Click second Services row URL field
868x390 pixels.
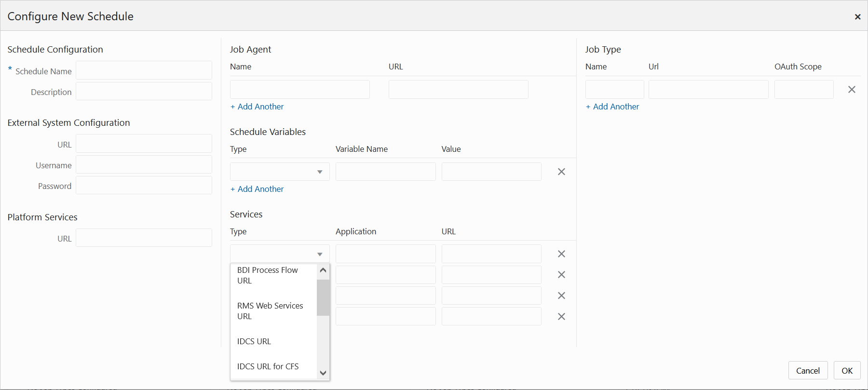click(491, 275)
